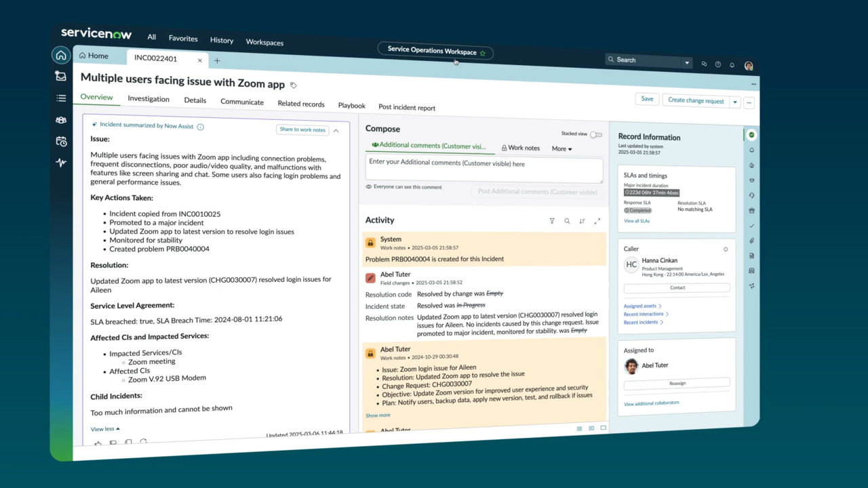Click the View all SLAs link
Viewport: 868px width, 488px height.
pyautogui.click(x=636, y=221)
